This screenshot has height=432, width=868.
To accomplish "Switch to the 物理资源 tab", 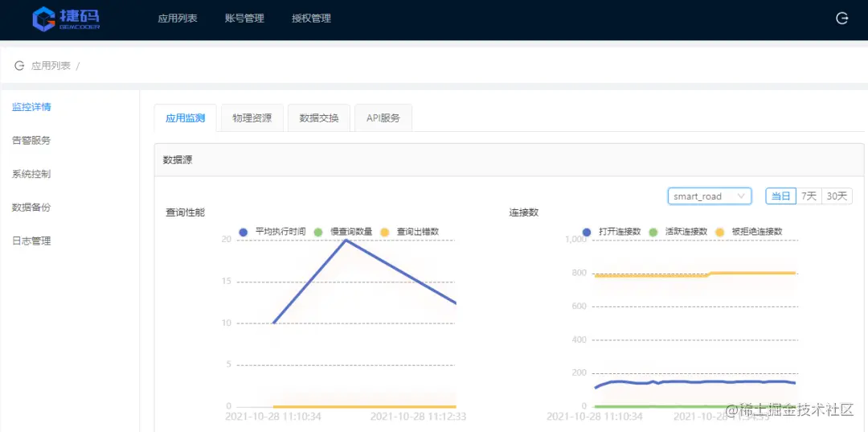I will (x=252, y=118).
